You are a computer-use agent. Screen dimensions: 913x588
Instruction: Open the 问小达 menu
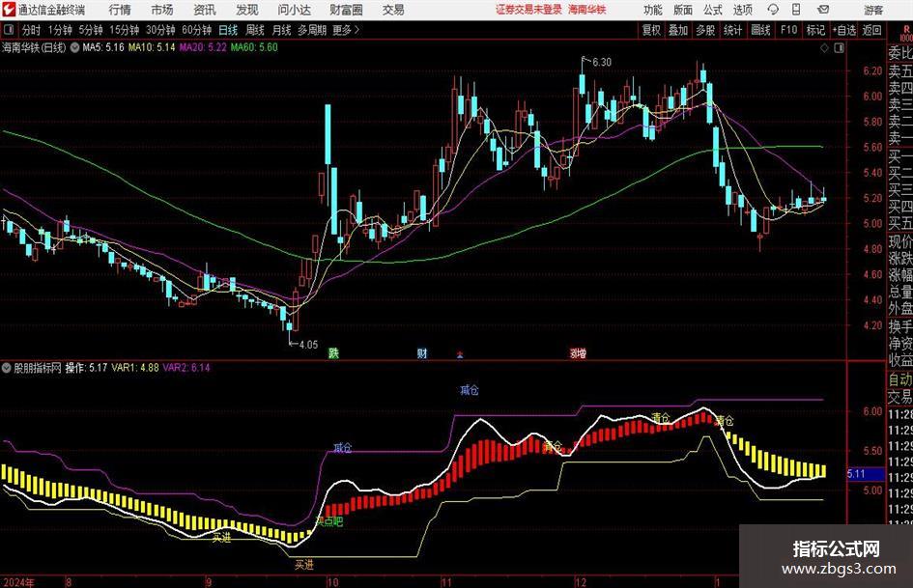pyautogui.click(x=294, y=10)
